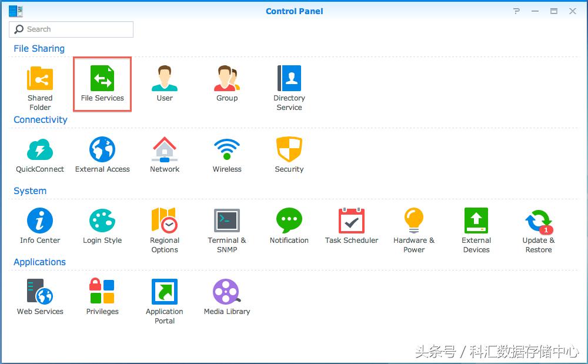Screen dimensions: 588x364
Task: Click the System section heading
Action: (30, 191)
